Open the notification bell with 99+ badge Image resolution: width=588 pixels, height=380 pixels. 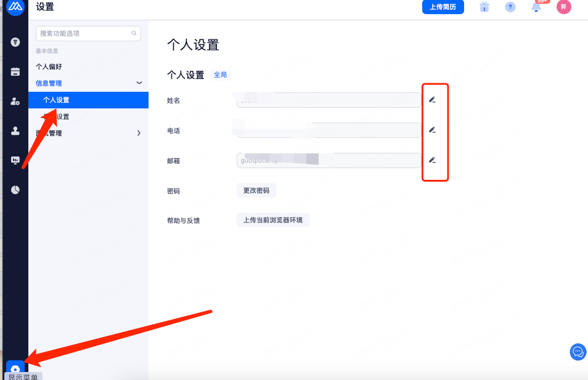coord(536,7)
